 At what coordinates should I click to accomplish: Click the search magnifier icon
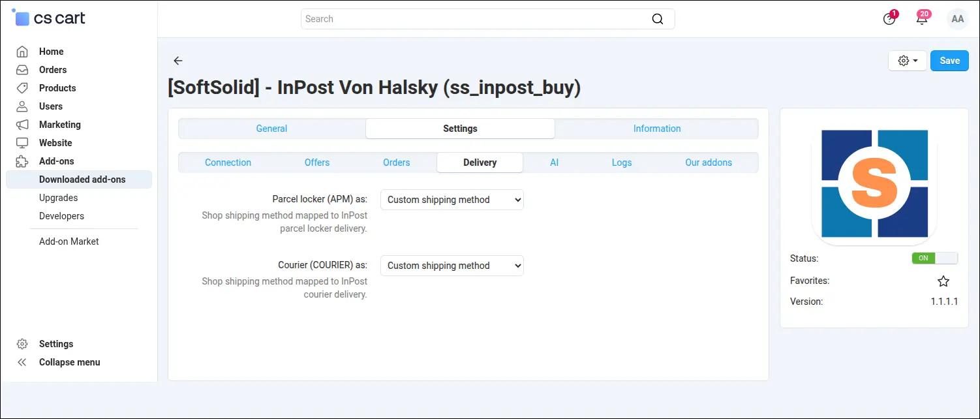click(658, 19)
